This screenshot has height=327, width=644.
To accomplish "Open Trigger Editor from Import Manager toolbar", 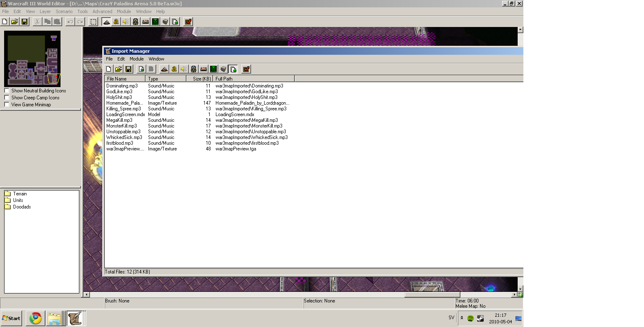I will point(174,69).
